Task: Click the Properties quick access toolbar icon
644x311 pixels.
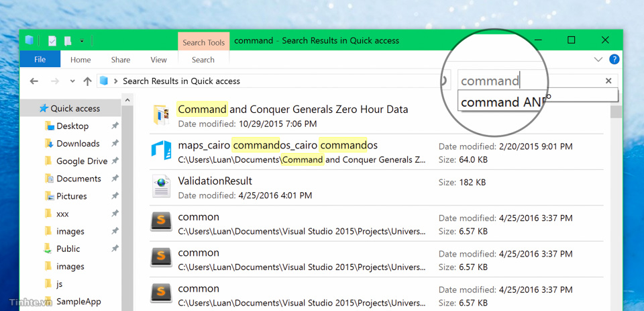Action: pyautogui.click(x=52, y=40)
